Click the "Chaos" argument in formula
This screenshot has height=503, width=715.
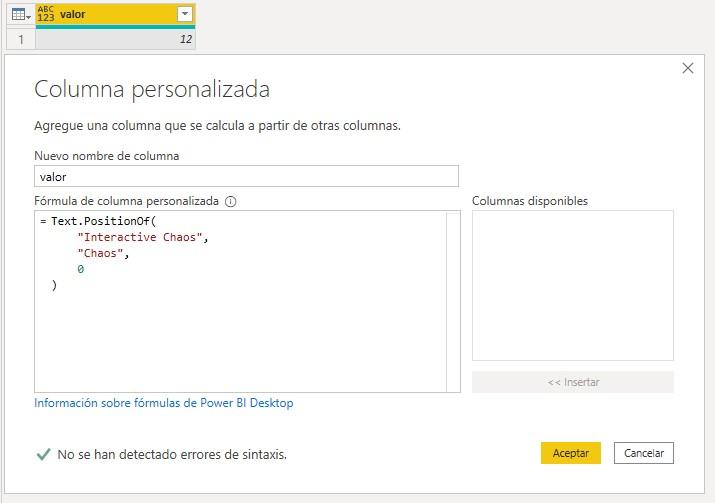coord(100,254)
